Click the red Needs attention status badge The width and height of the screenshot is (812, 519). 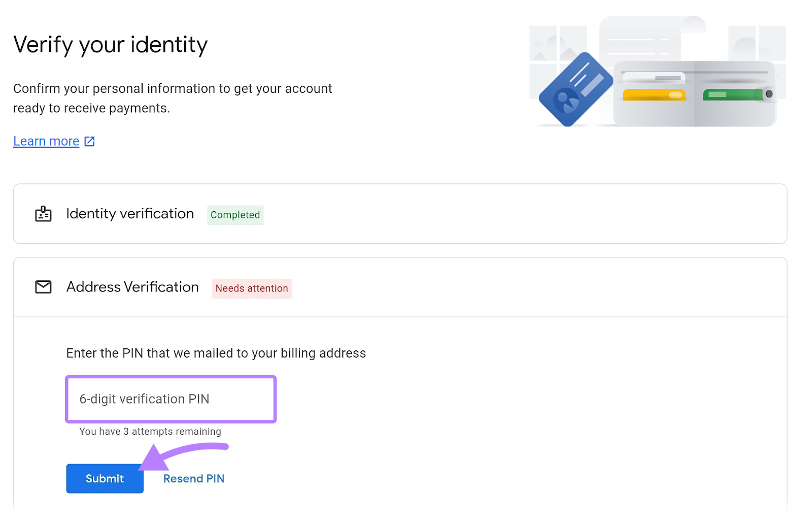[x=252, y=288]
